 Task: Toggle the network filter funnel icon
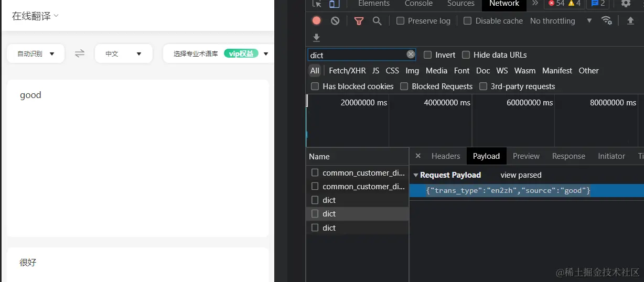tap(359, 21)
